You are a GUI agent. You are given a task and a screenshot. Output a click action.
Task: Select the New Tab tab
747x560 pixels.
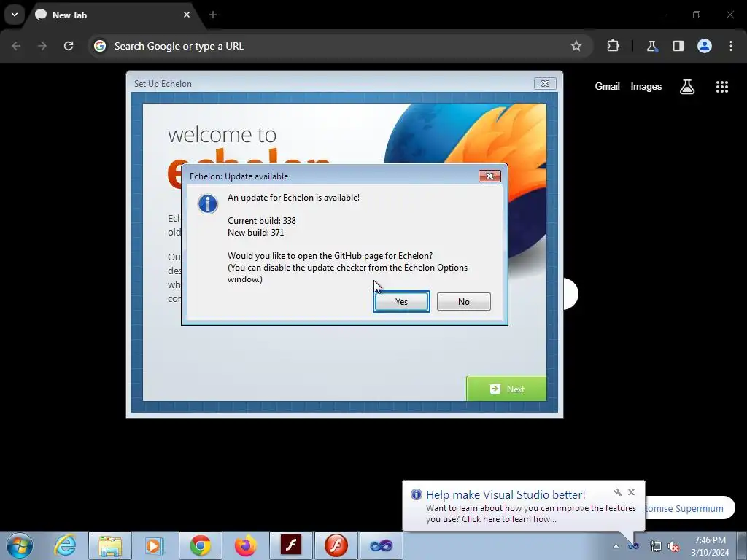pyautogui.click(x=112, y=15)
